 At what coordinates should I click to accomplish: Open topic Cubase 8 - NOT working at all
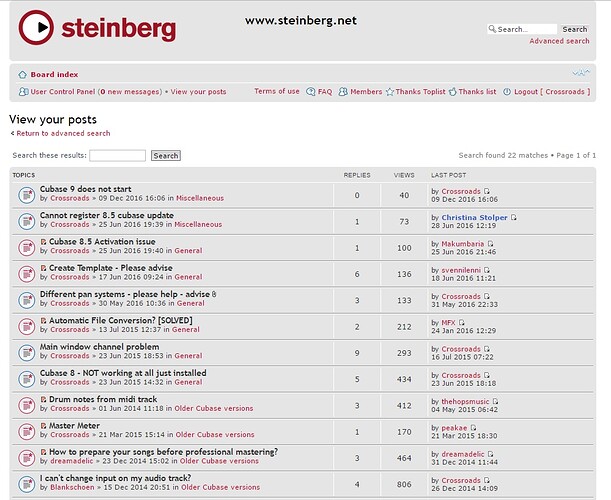click(x=123, y=373)
